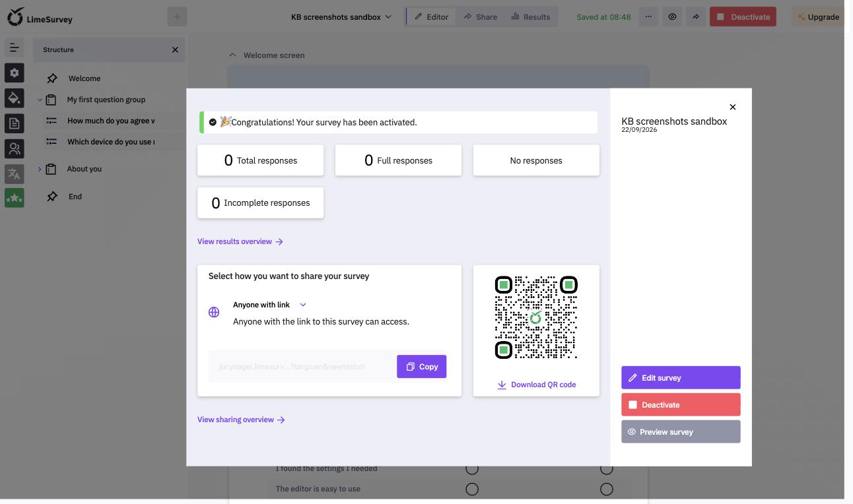Select first radio for The editor is easy to use
This screenshot has width=853, height=504.
[x=472, y=489]
